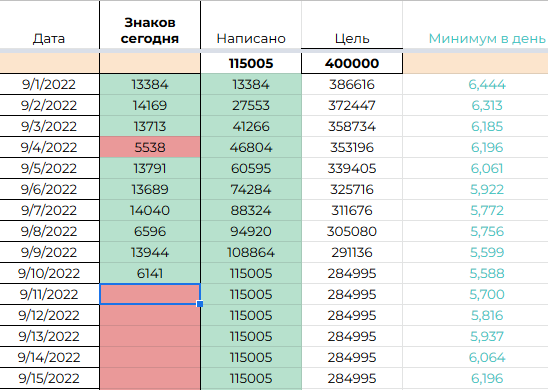Select goal cell 291136
This screenshot has width=548, height=390.
pyautogui.click(x=352, y=252)
